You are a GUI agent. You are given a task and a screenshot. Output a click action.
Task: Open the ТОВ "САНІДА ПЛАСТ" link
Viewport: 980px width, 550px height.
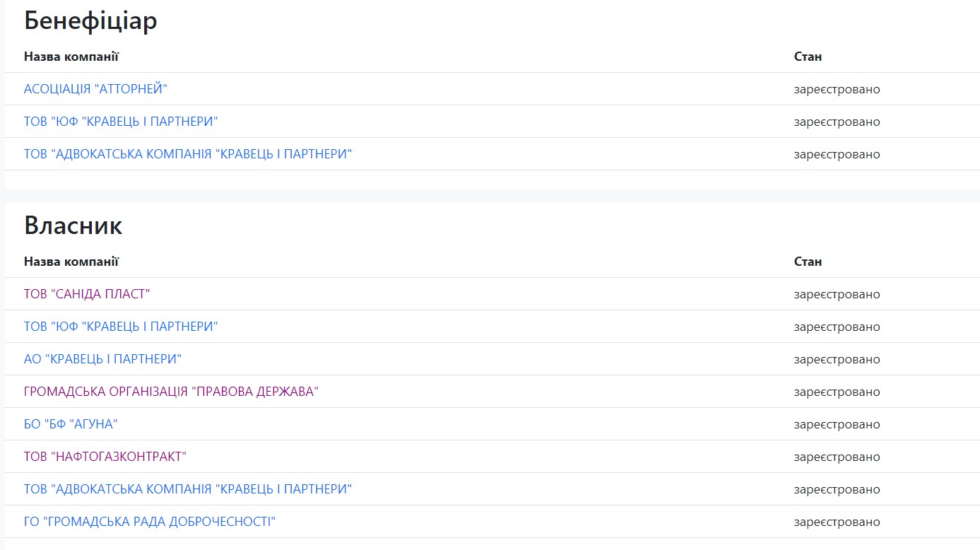pos(87,294)
